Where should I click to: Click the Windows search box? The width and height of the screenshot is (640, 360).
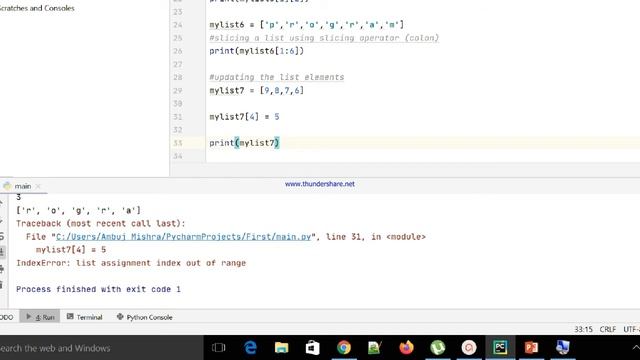(101, 348)
